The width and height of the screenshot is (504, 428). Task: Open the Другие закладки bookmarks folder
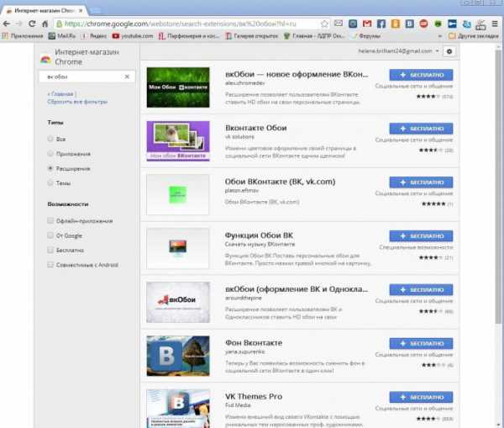tap(474, 36)
